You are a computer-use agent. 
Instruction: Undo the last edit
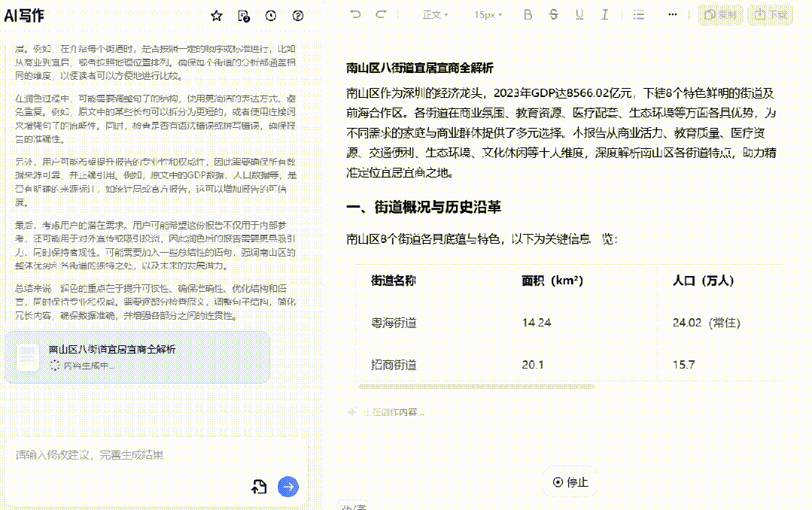[x=356, y=14]
